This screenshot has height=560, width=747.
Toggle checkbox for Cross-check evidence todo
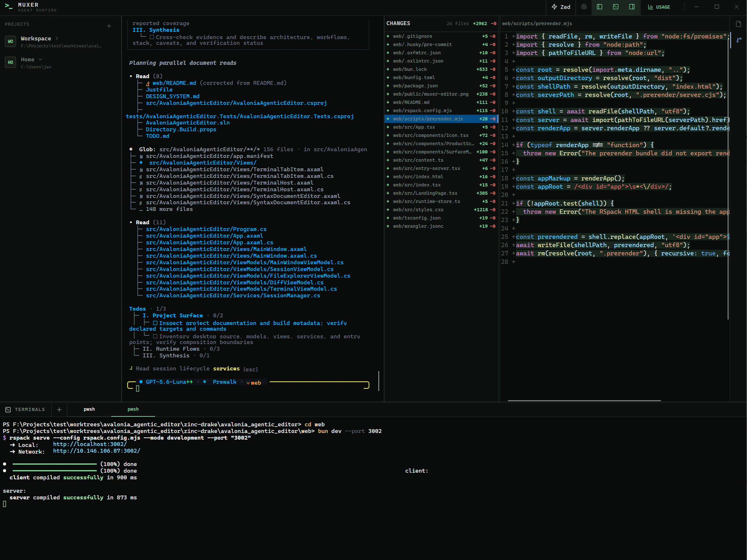pyautogui.click(x=152, y=37)
